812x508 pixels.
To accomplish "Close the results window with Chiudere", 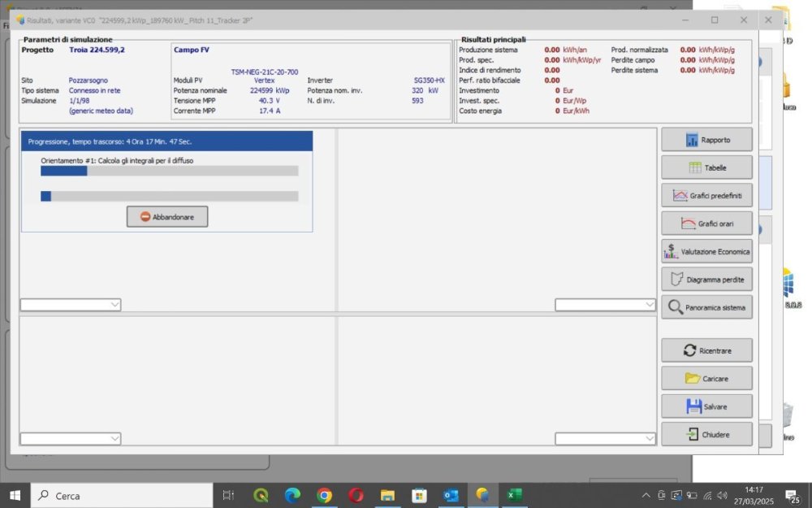I will [706, 434].
